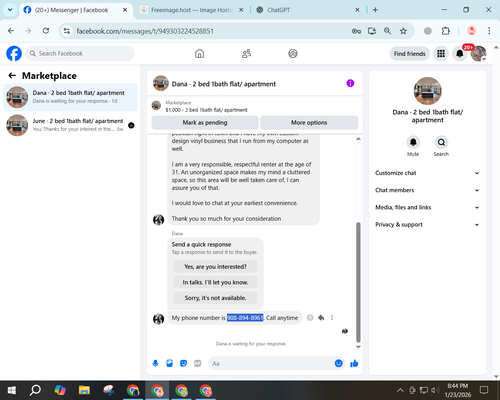The height and width of the screenshot is (400, 500).
Task: Bookmark this page with star icon
Action: point(403,31)
